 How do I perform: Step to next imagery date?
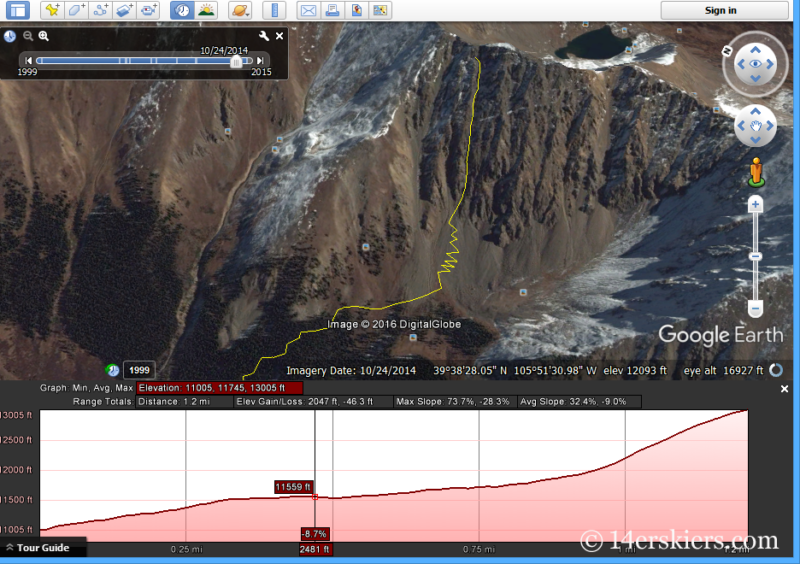pyautogui.click(x=260, y=61)
